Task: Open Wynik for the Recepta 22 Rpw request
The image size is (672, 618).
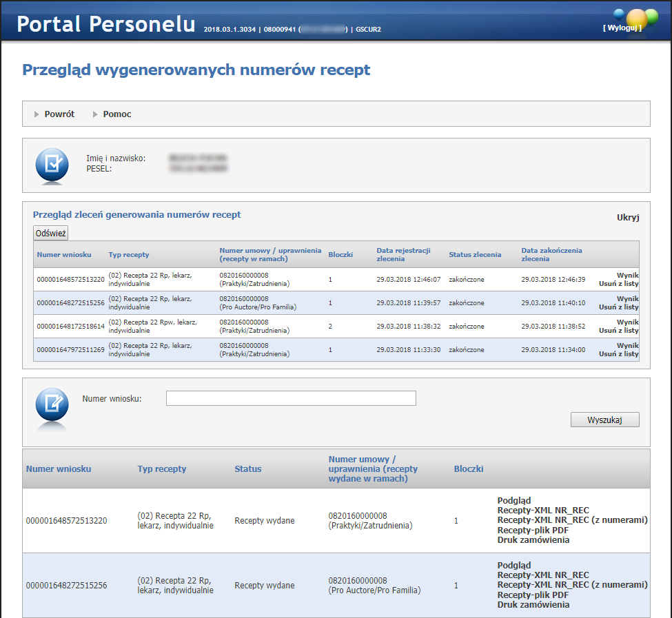Action: click(x=627, y=322)
